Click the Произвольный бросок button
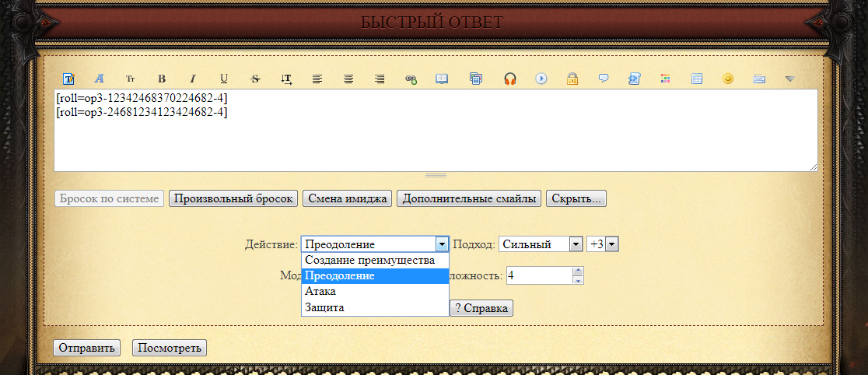This screenshot has height=375, width=868. tap(233, 198)
